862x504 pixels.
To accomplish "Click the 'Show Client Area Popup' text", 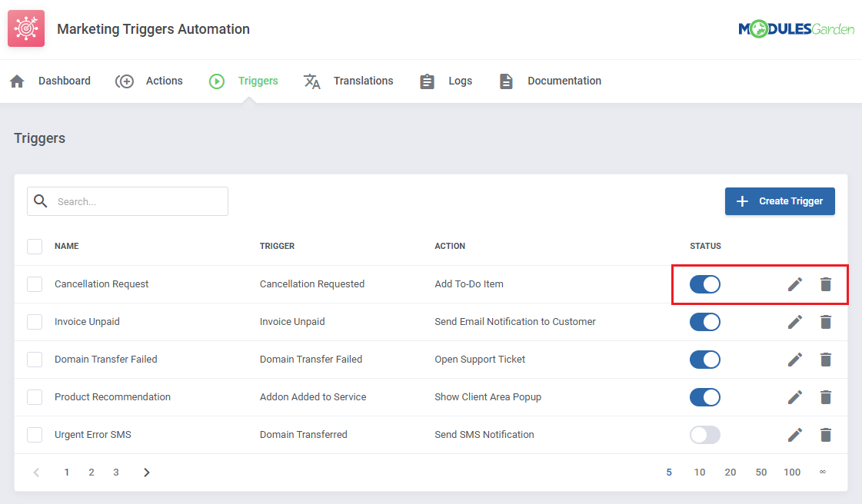I will 488,397.
